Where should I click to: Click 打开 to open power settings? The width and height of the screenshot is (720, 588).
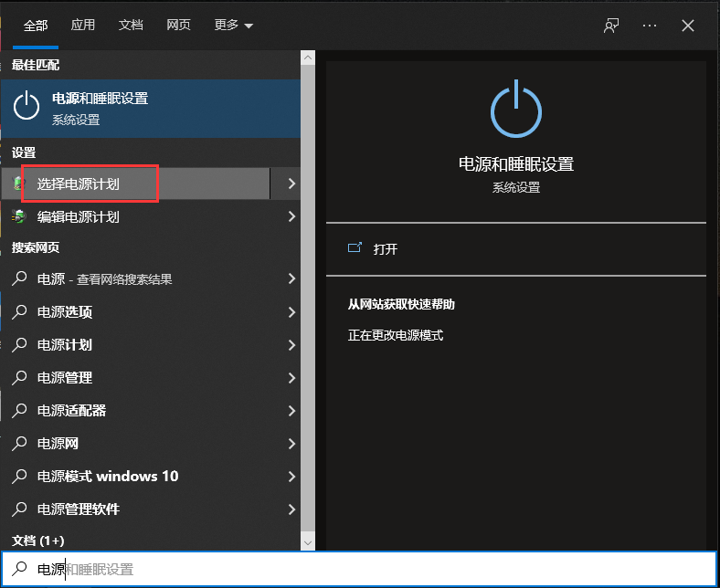(386, 248)
